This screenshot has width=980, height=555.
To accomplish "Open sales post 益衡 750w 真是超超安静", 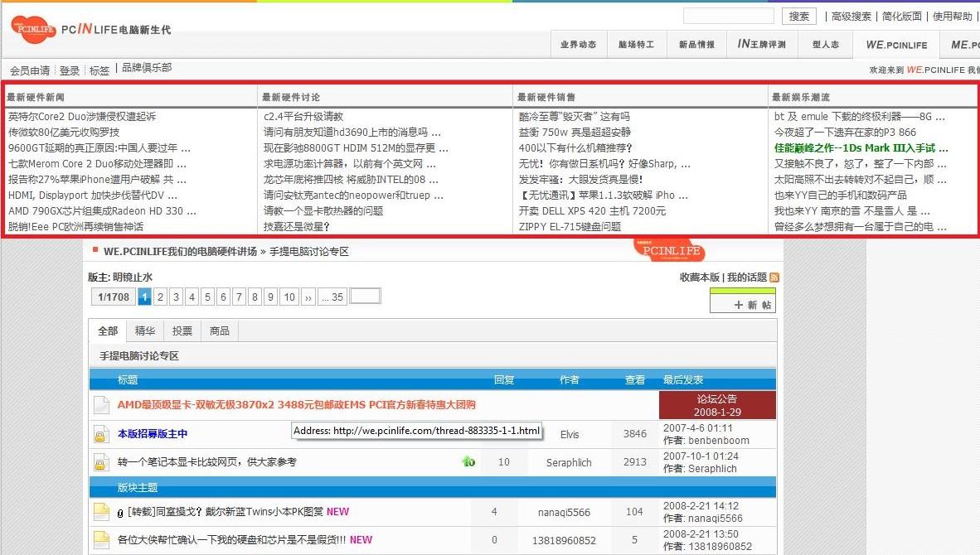I will (575, 132).
